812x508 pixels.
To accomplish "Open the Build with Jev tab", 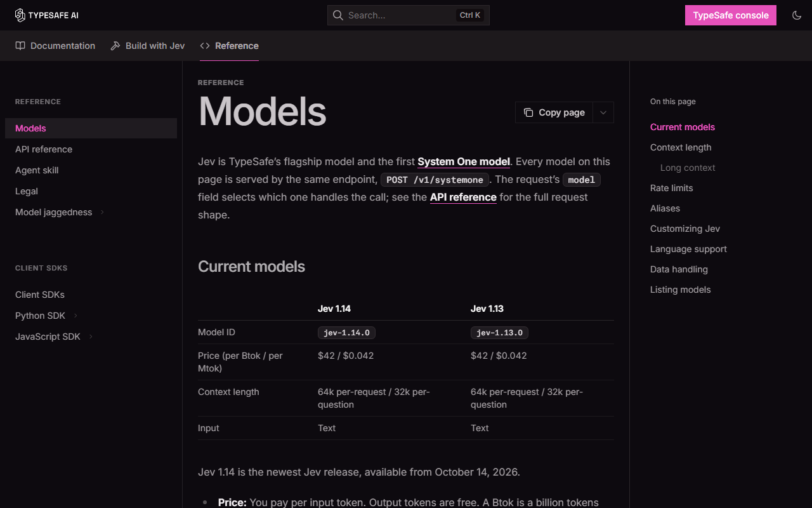I will pos(147,46).
